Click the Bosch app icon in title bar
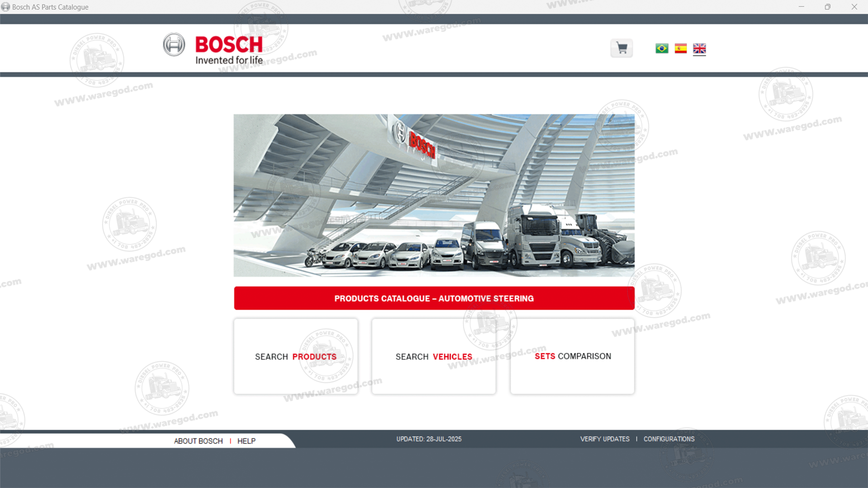Image resolution: width=868 pixels, height=488 pixels. click(x=5, y=7)
